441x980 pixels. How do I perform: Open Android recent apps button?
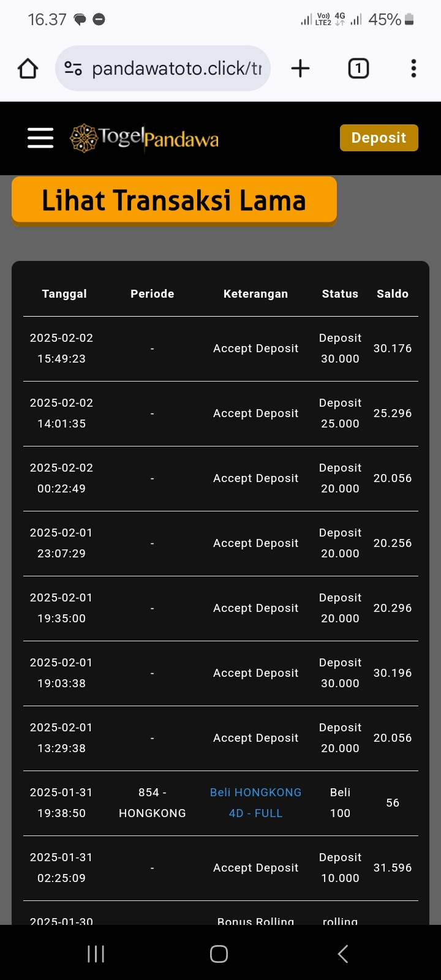click(96, 954)
